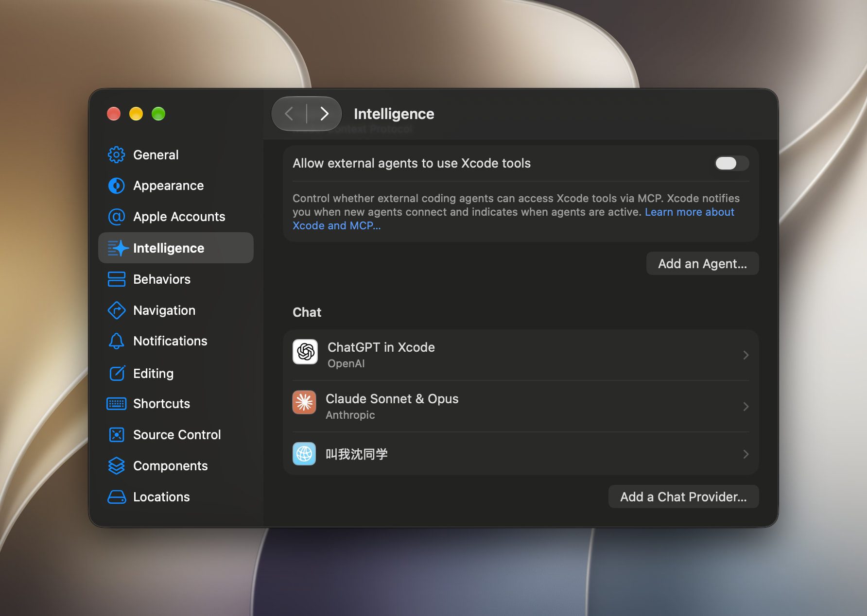Click the Shortcuts keyboard icon
This screenshot has height=616, width=867.
click(x=116, y=403)
